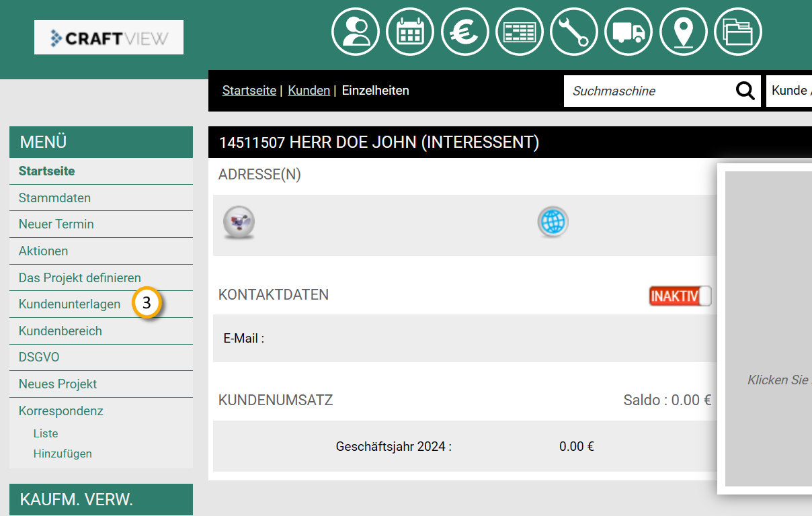
Task: Click the magnifying glass search icon
Action: [x=745, y=91]
